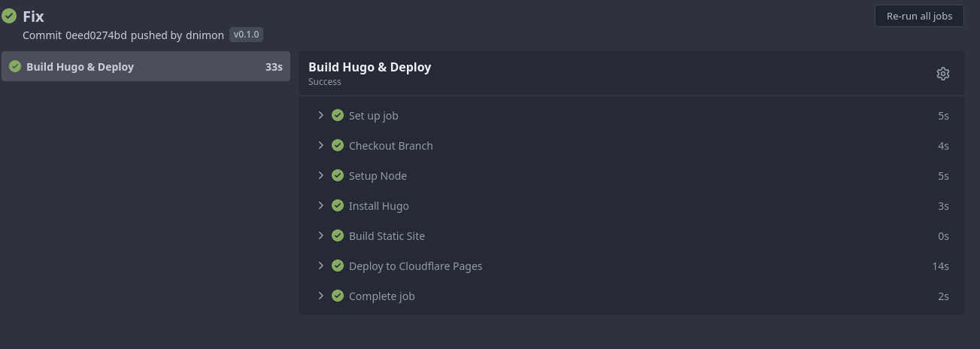Open commit 0eed0274bd link
This screenshot has width=980, height=349.
tap(96, 35)
